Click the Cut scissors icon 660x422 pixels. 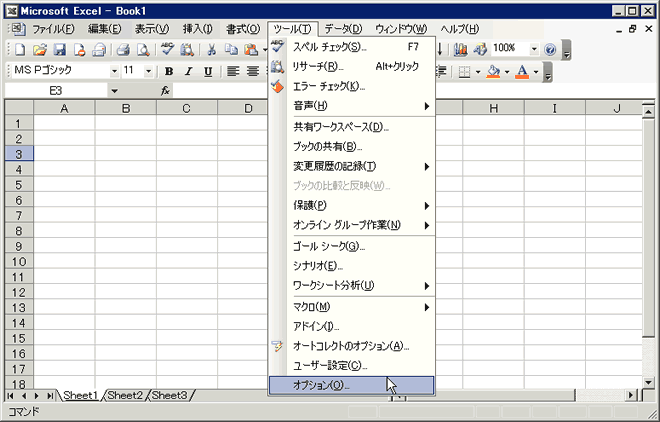(212, 50)
